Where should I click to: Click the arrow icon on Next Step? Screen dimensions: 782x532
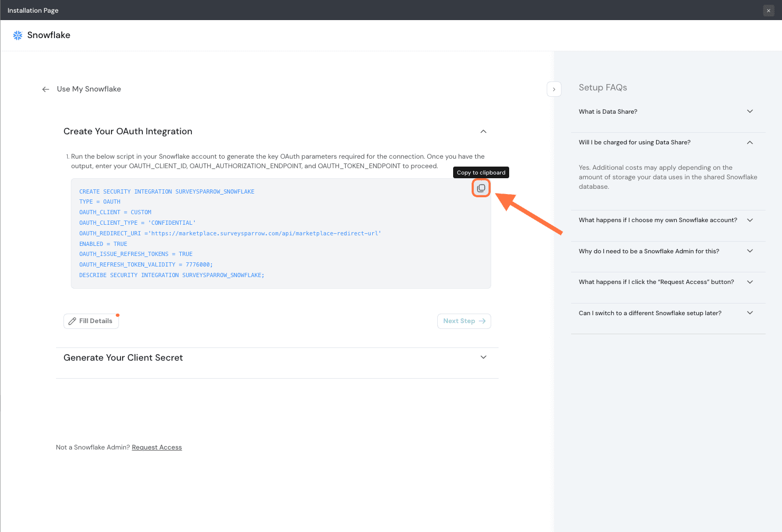482,321
